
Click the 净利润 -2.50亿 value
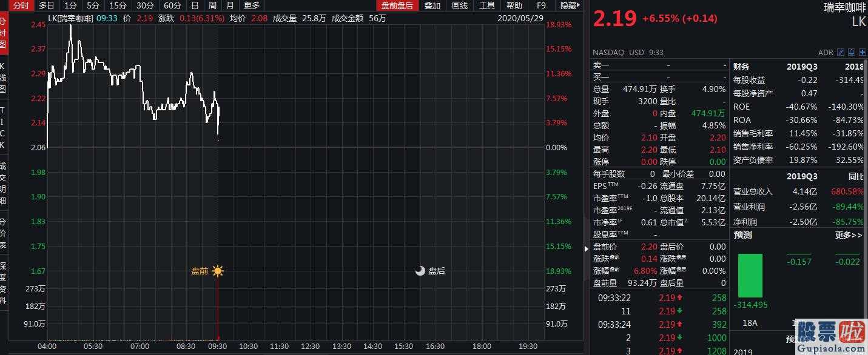coord(804,222)
